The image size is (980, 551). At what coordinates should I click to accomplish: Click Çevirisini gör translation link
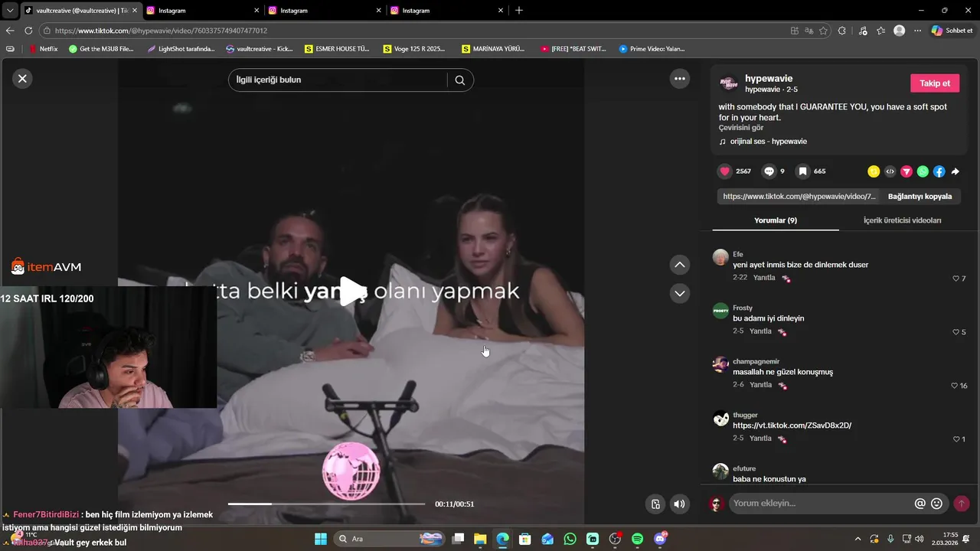[x=741, y=128]
